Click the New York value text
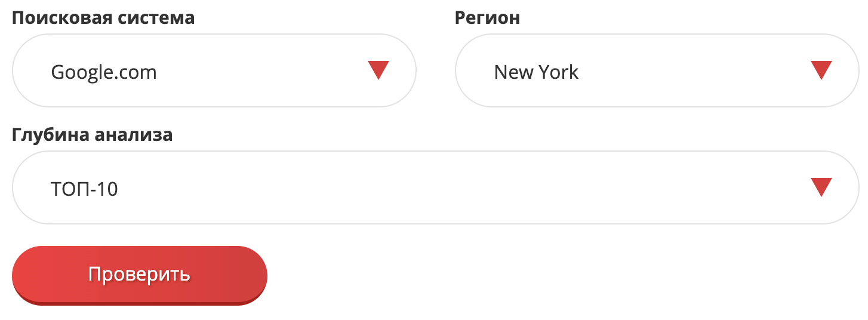Image resolution: width=868 pixels, height=320 pixels. pyautogui.click(x=537, y=72)
